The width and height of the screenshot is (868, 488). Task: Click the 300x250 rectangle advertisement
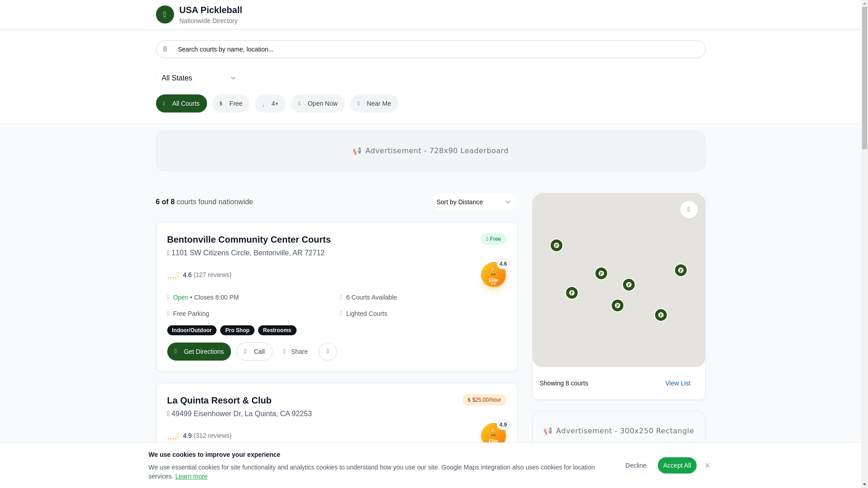(618, 431)
